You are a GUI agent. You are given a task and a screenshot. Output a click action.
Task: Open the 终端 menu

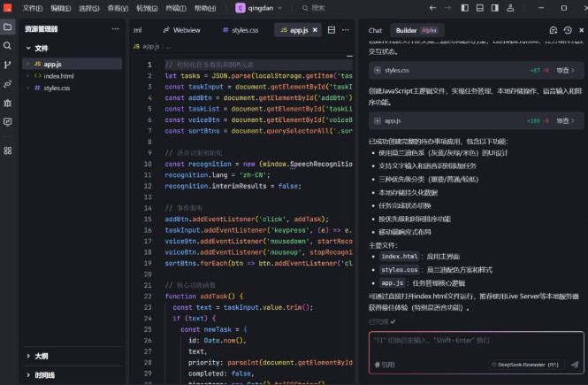click(x=176, y=8)
